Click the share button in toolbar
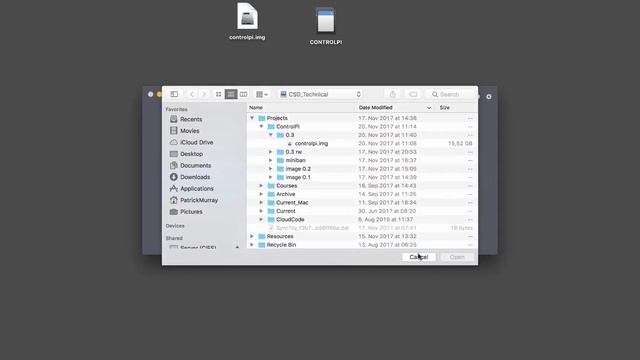This screenshot has width=640, height=360. click(393, 94)
